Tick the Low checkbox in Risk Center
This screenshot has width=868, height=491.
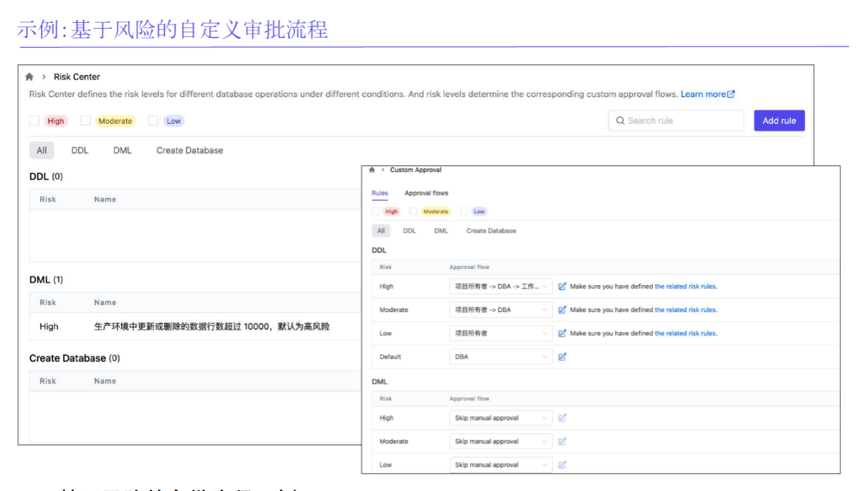click(x=153, y=120)
